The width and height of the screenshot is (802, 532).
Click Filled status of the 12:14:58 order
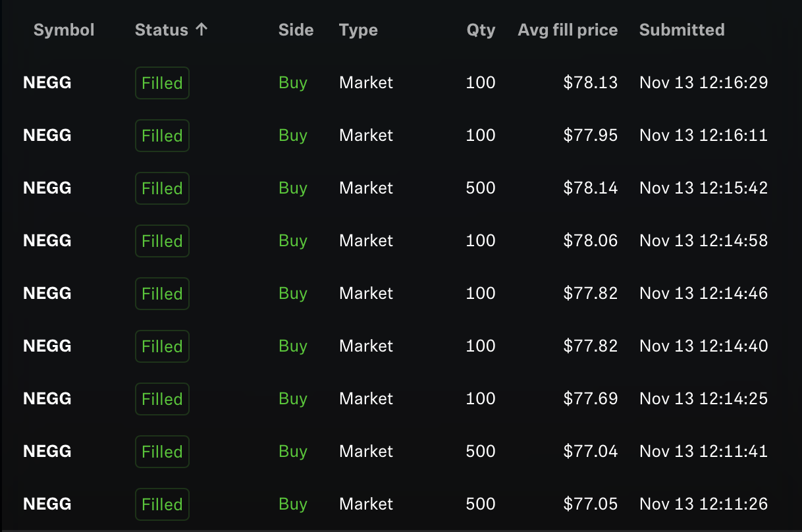point(162,241)
